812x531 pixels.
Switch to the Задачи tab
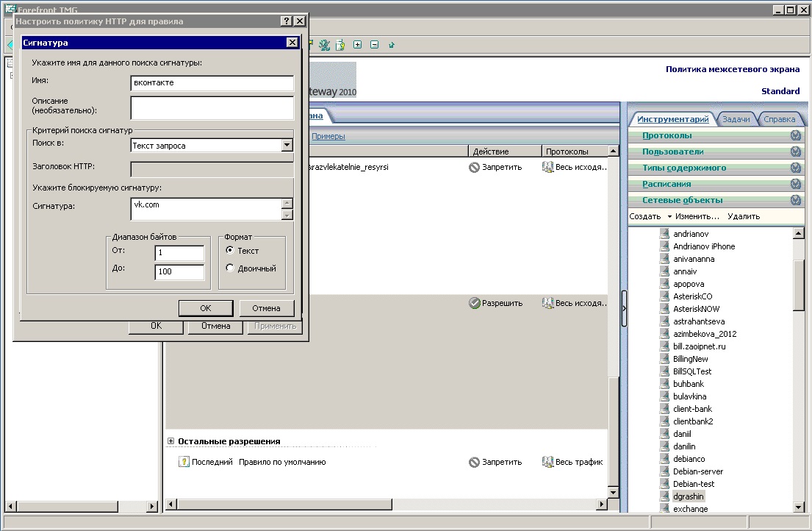pos(736,119)
